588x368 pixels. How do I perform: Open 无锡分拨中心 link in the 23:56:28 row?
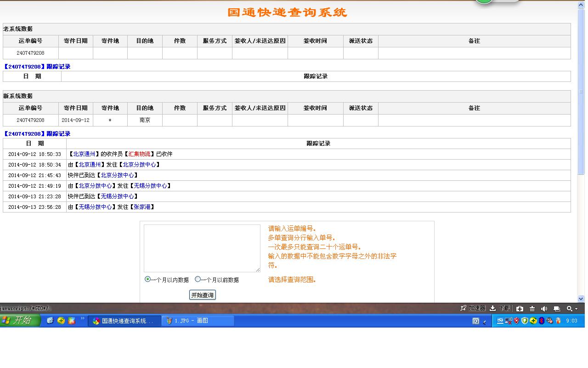[95, 207]
